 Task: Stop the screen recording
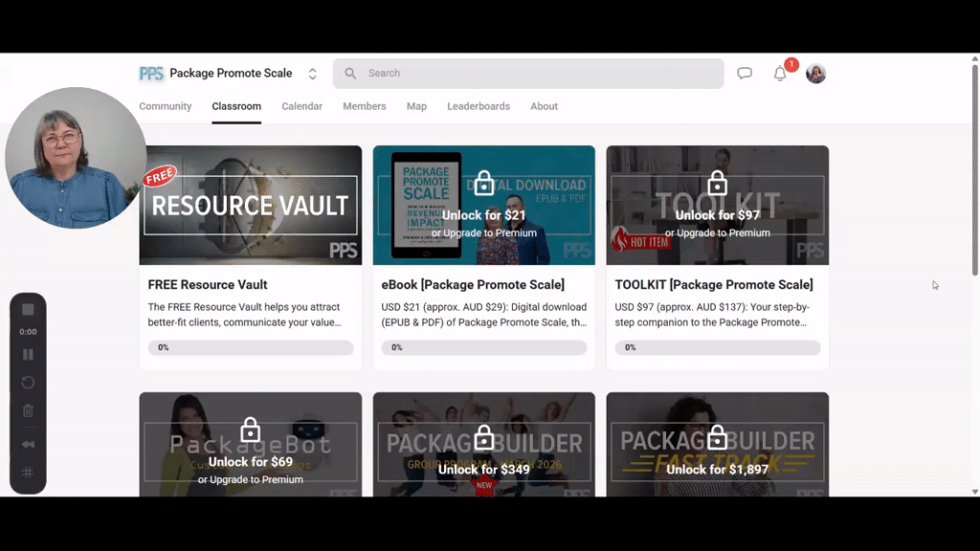(28, 310)
